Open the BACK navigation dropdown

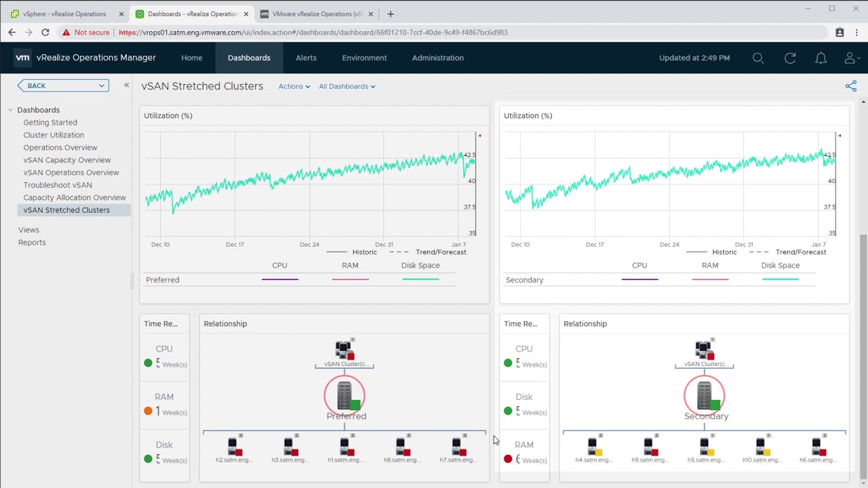click(63, 85)
